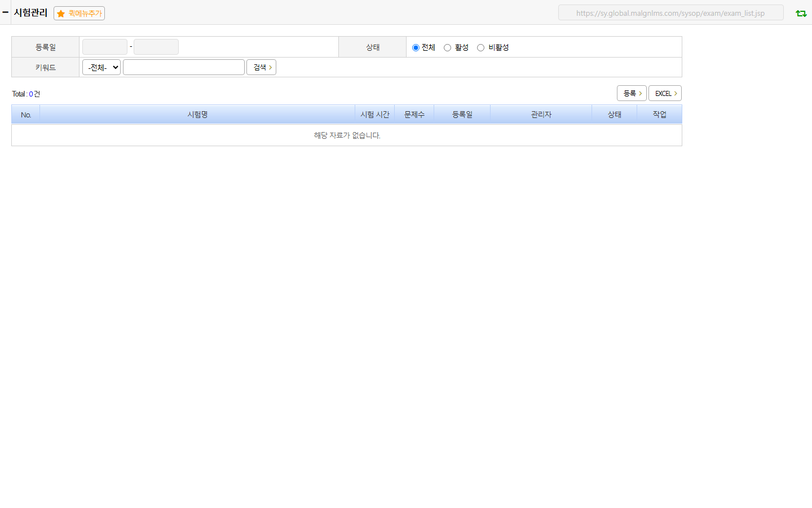
Task: Click the 시험관리 page title
Action: click(30, 12)
